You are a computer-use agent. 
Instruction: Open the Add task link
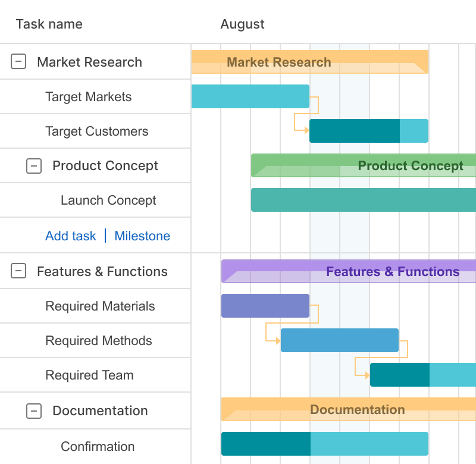70,236
